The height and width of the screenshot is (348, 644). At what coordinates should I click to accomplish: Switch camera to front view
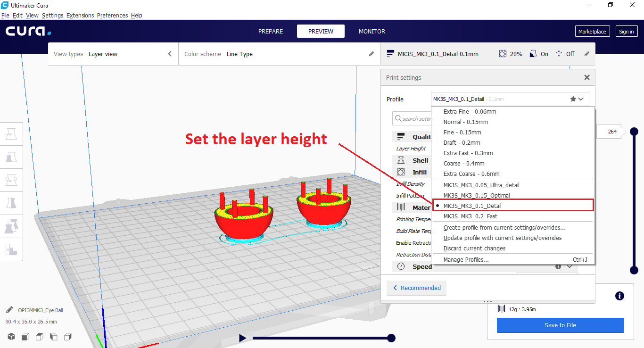(25, 337)
